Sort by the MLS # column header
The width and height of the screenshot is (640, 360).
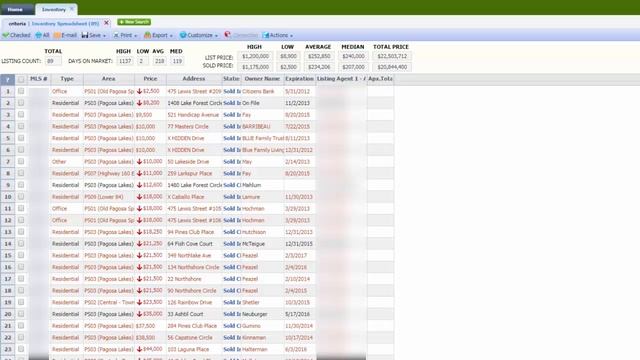38,79
